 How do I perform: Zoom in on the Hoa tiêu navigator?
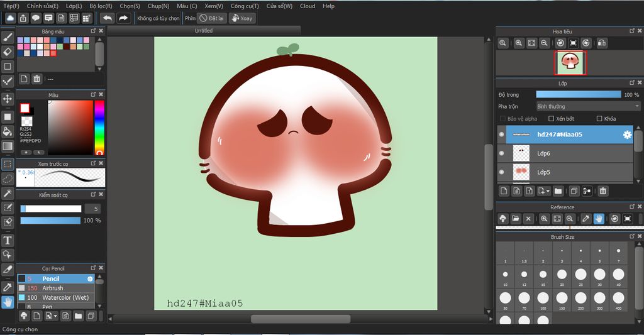point(519,43)
